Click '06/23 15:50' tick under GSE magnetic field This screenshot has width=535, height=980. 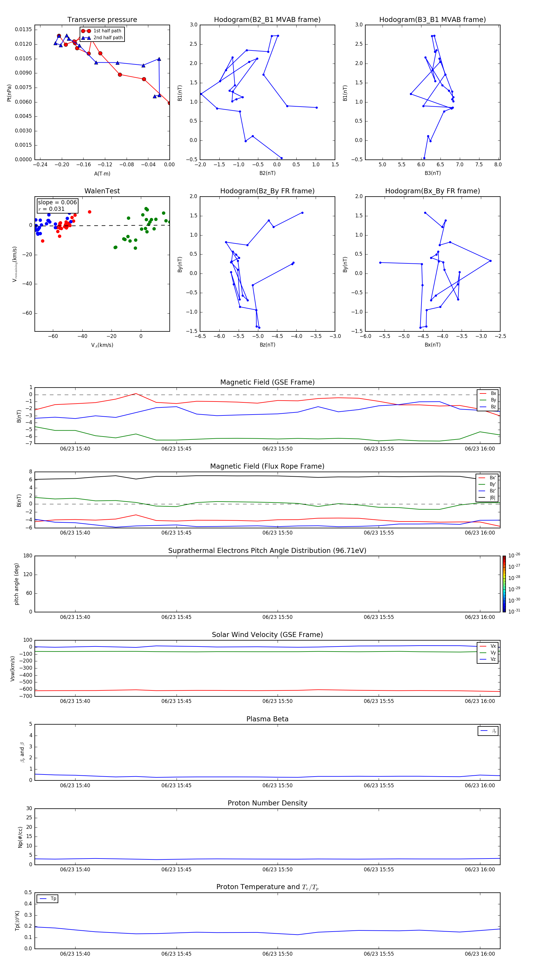277,448
